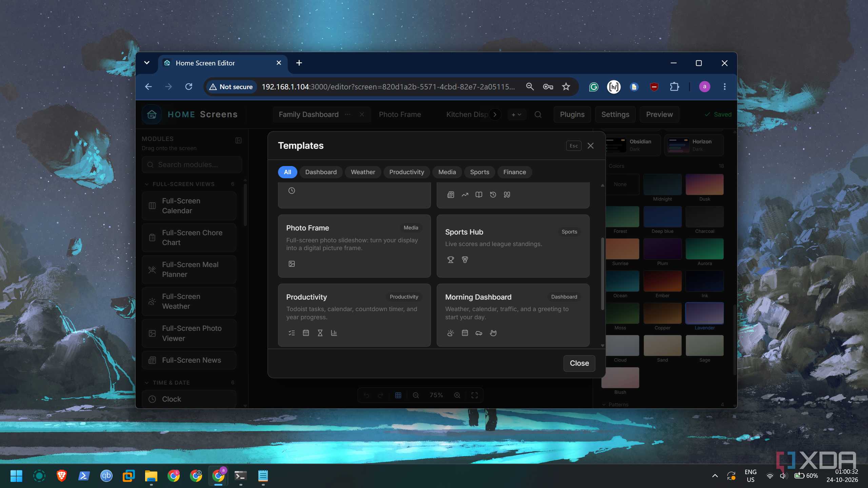Viewport: 868px width, 488px height.
Task: Click the Close button in Templates dialog
Action: (579, 363)
